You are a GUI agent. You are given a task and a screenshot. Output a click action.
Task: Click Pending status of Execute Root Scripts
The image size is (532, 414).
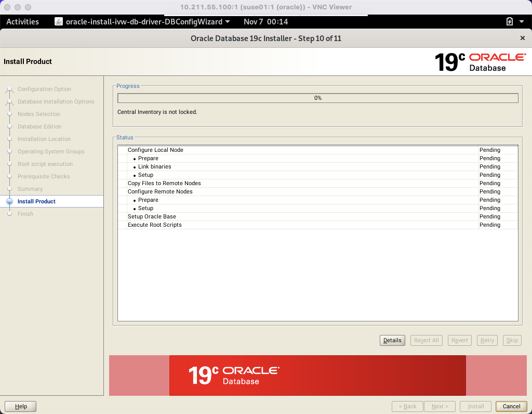(x=489, y=225)
